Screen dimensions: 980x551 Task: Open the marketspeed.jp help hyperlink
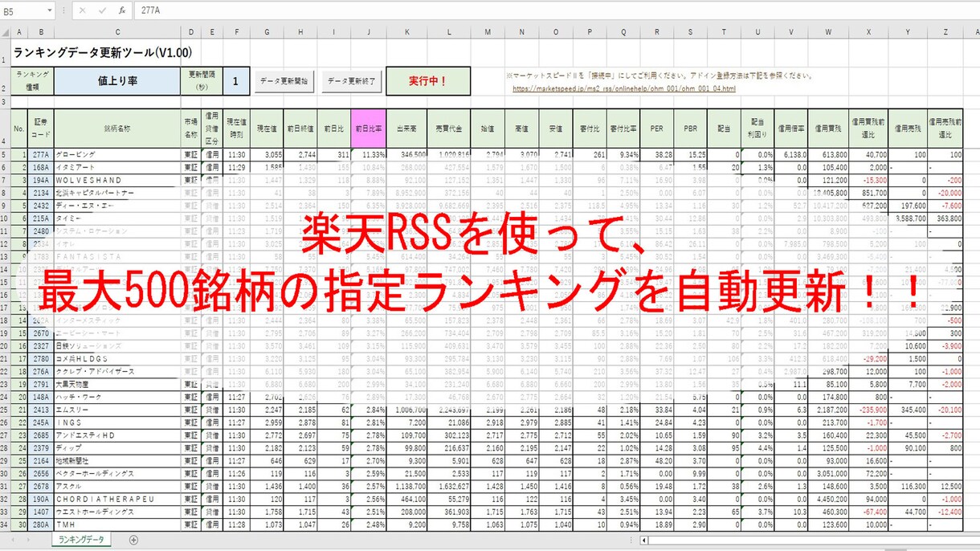click(x=623, y=88)
